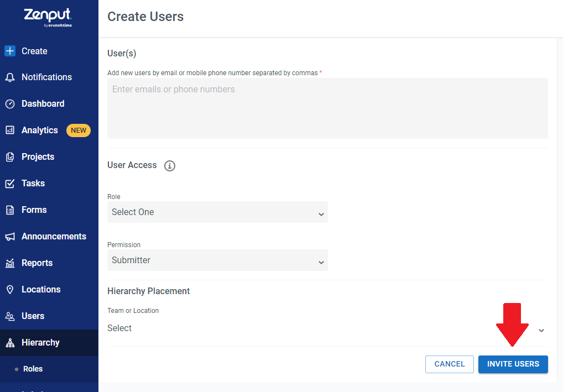The image size is (563, 392).
Task: Open the Permission Submitter dropdown
Action: coord(217,260)
